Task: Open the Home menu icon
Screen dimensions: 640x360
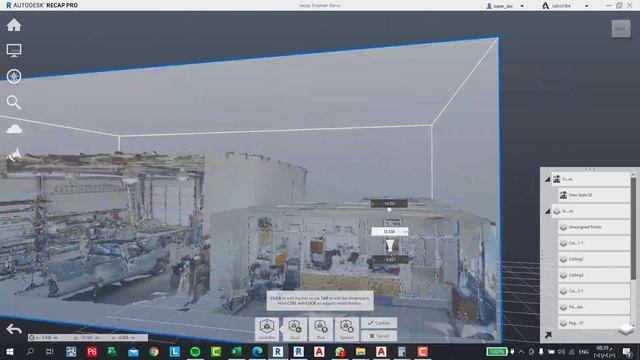Action: (x=14, y=25)
